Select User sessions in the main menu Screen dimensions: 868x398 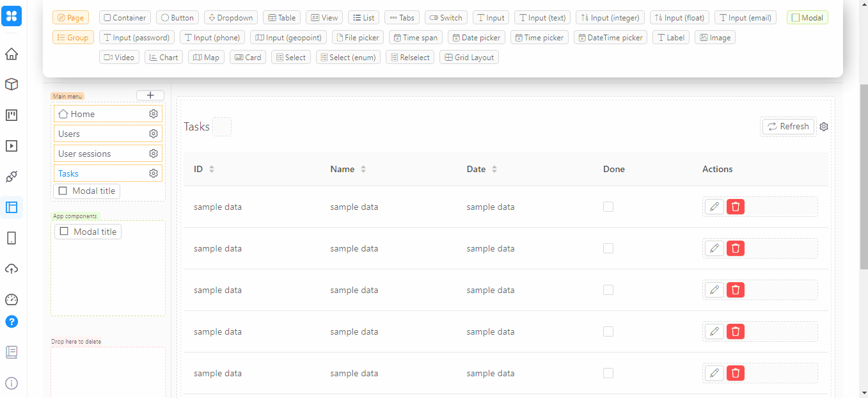(84, 154)
